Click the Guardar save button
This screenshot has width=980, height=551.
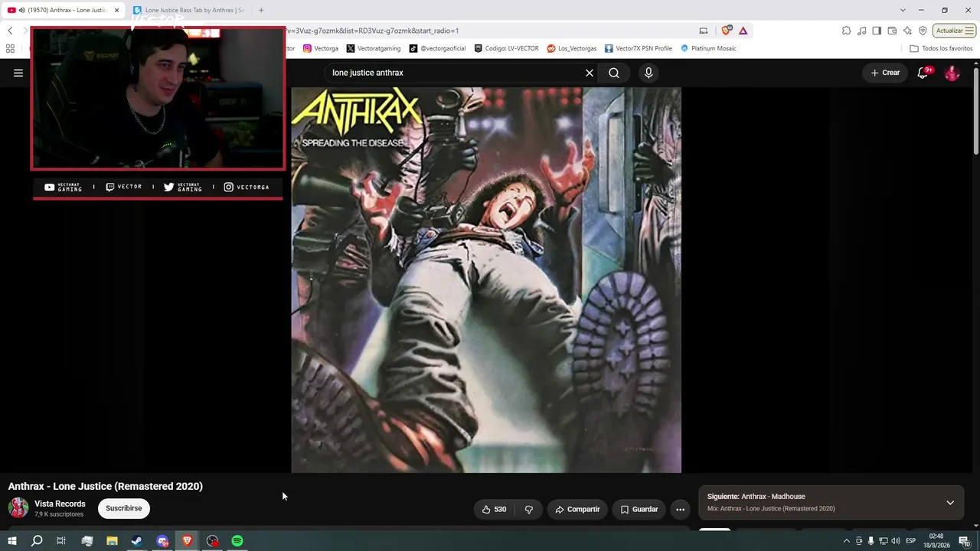tap(639, 510)
